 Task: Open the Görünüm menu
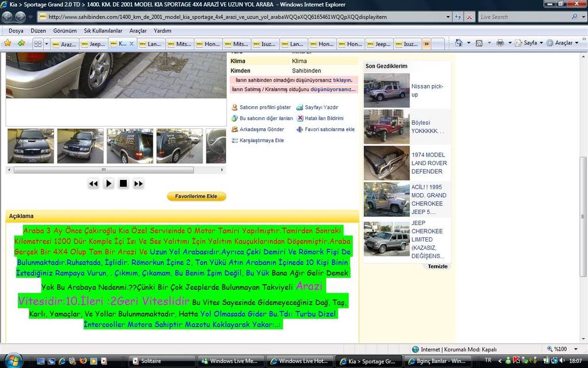[65, 30]
